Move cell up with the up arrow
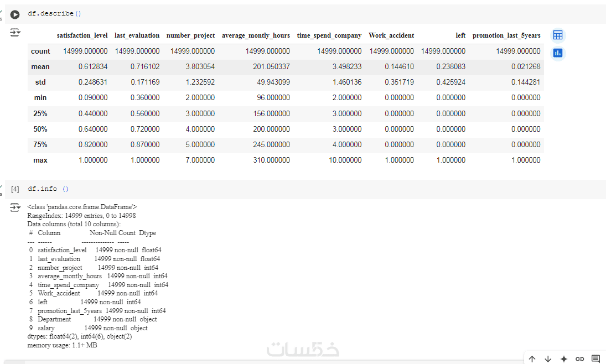The height and width of the screenshot is (364, 606). coord(532,359)
